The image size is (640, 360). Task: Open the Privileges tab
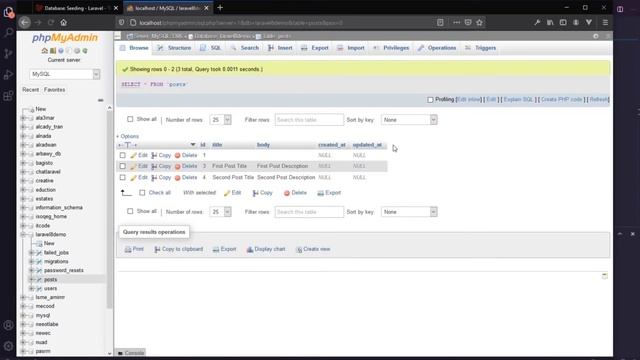(x=391, y=48)
